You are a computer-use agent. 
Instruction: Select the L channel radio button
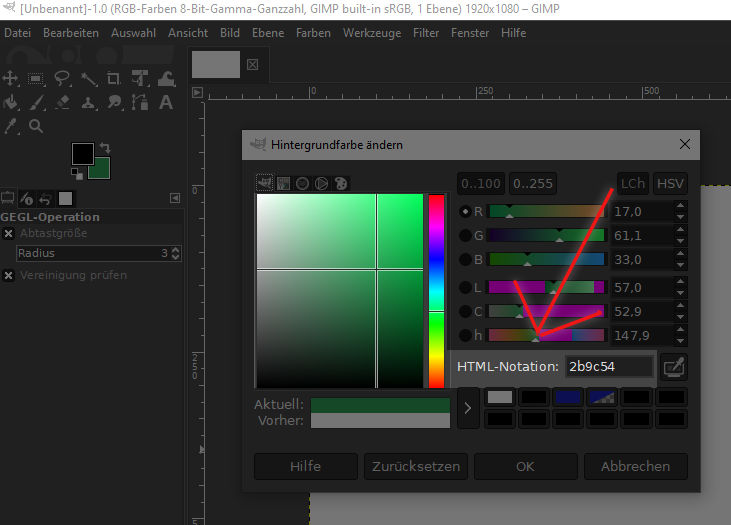[465, 288]
